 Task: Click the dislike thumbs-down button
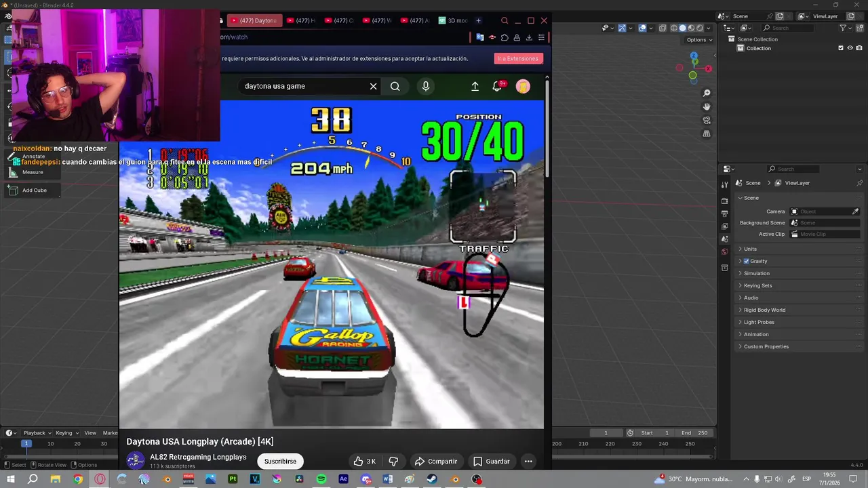(393, 462)
